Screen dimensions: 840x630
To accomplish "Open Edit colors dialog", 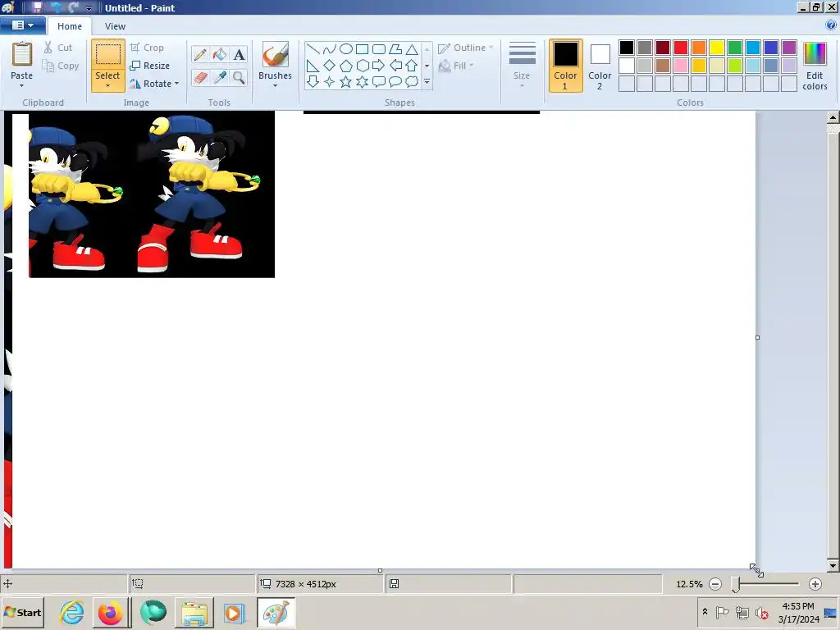I will pos(815,66).
